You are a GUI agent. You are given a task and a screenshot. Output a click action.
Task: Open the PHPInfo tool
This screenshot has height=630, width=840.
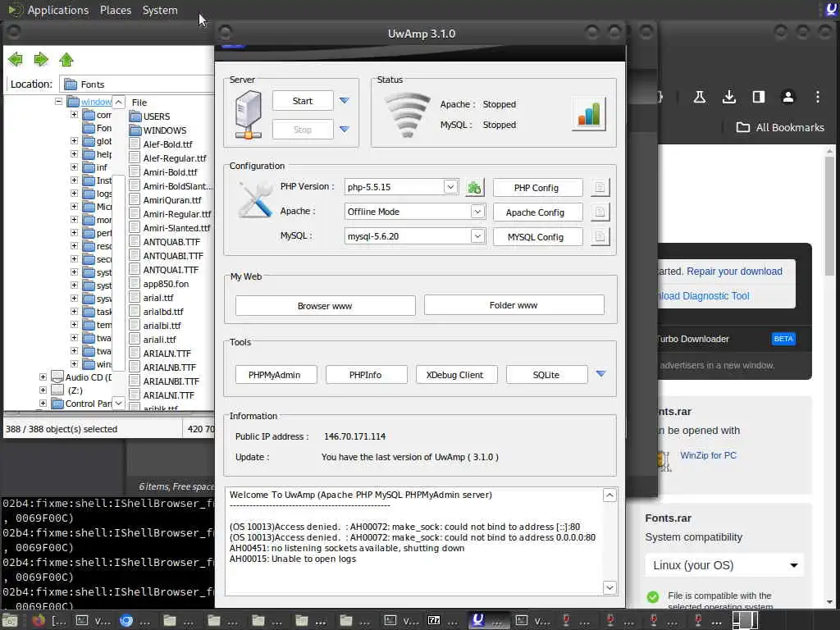(x=366, y=375)
